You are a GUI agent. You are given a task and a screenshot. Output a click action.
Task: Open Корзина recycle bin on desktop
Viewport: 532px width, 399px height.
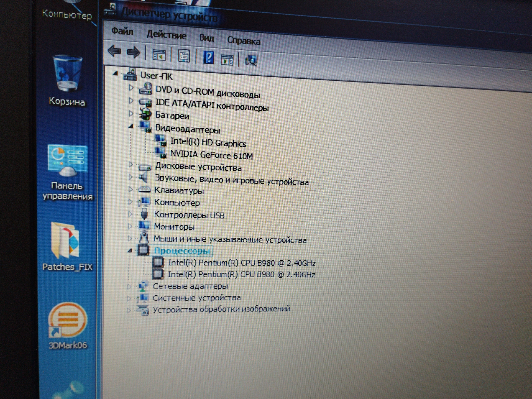point(67,81)
